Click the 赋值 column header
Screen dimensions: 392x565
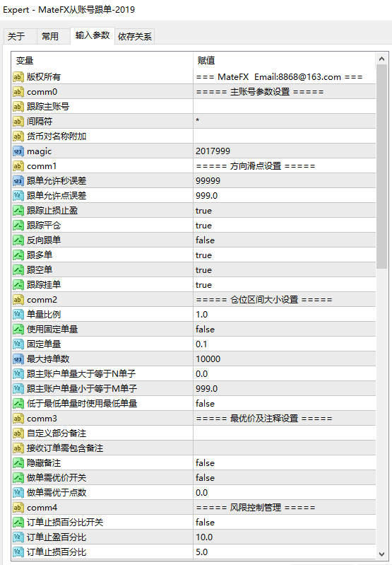[x=285, y=61]
